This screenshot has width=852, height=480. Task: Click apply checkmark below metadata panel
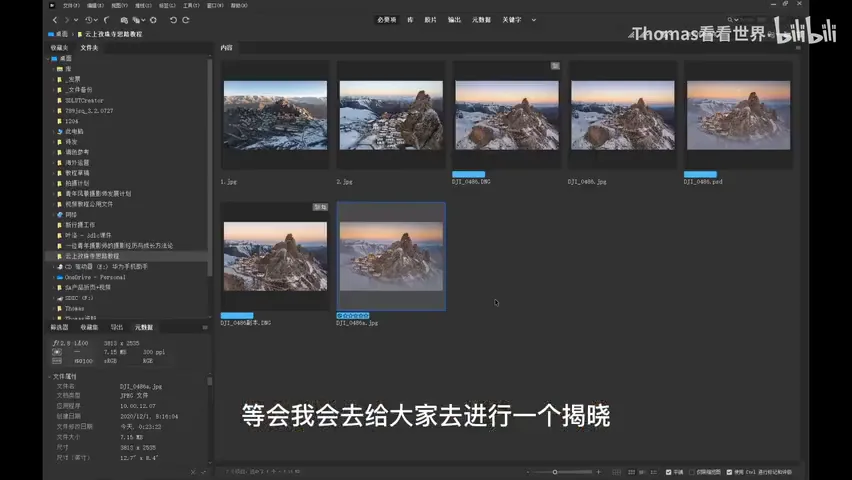click(204, 472)
